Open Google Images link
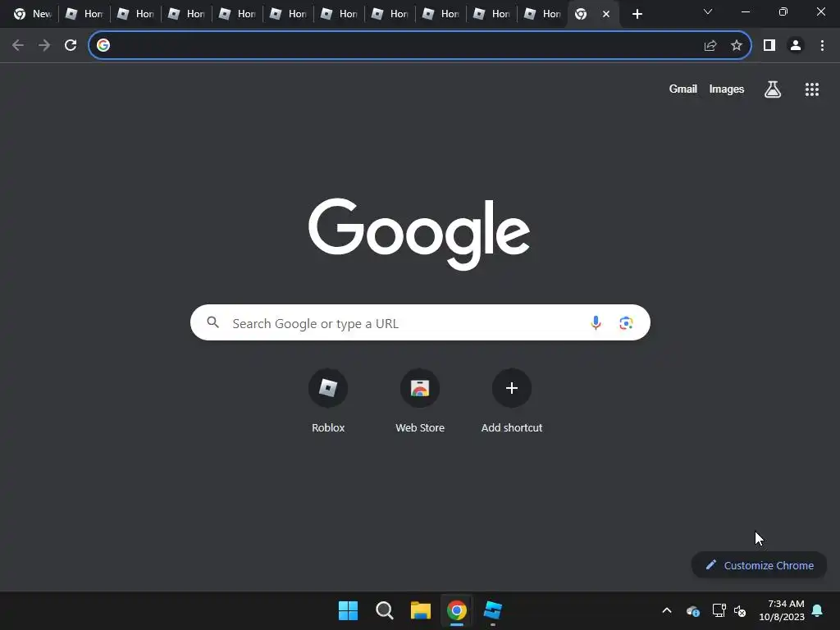The width and height of the screenshot is (840, 630). (727, 89)
